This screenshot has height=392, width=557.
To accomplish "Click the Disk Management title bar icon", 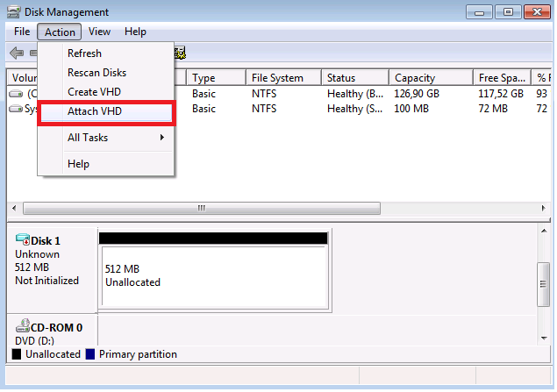I will coord(13,12).
